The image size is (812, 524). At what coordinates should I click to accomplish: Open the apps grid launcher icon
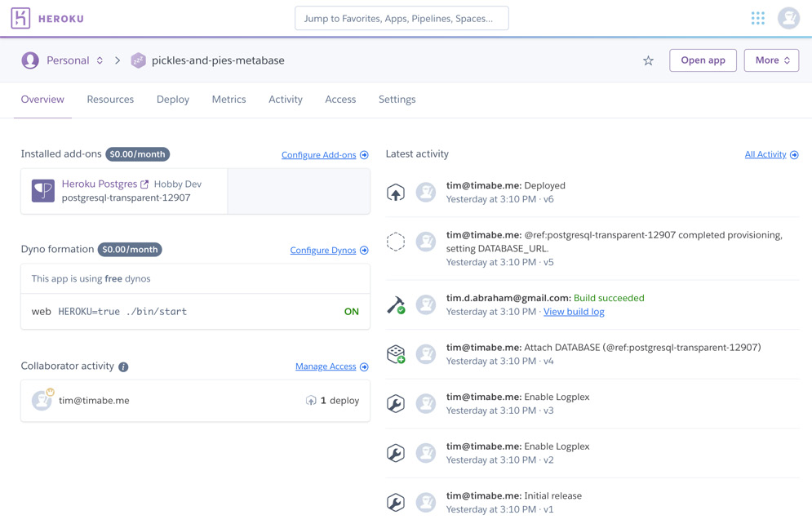pyautogui.click(x=757, y=18)
